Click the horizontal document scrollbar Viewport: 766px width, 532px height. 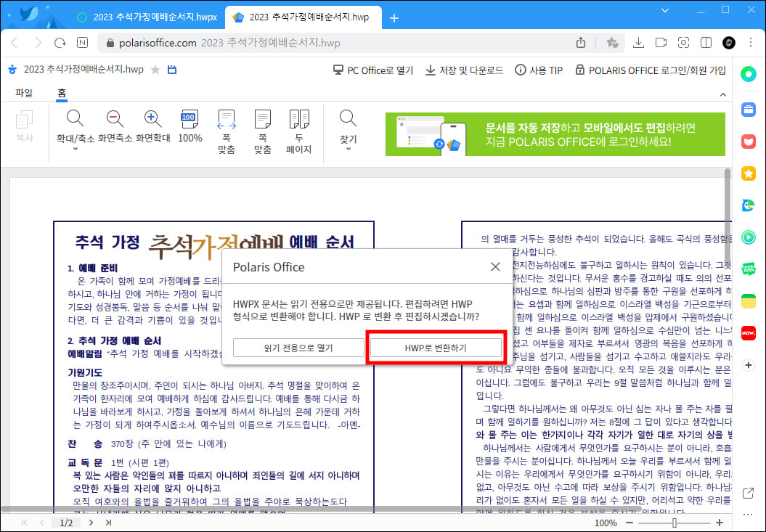click(x=321, y=509)
